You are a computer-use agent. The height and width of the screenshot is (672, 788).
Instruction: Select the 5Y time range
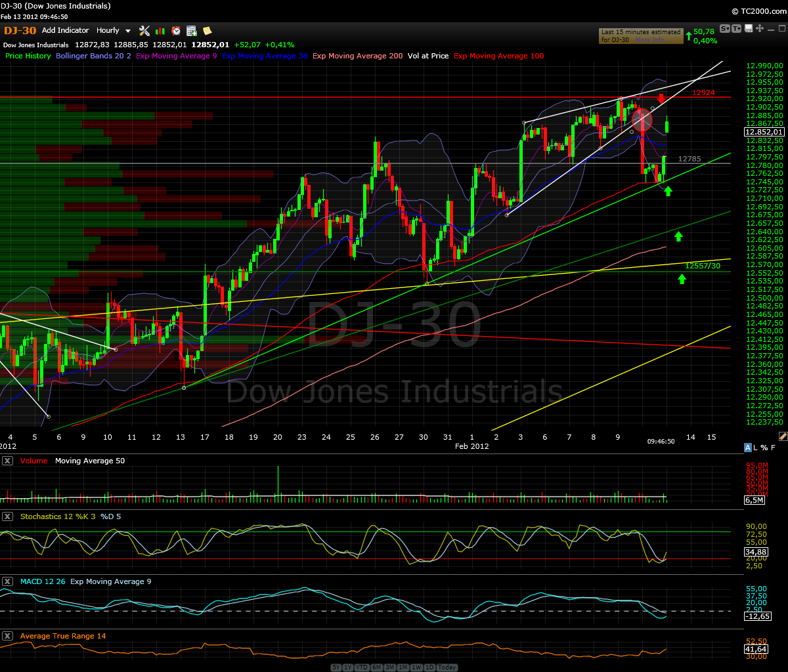click(336, 667)
